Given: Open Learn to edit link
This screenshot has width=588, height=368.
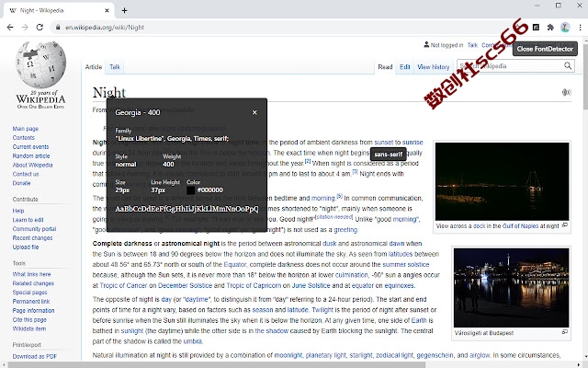Looking at the screenshot, I should 28,220.
